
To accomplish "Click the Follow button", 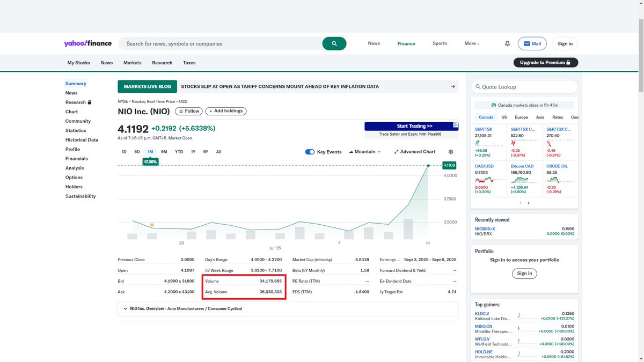I will (x=188, y=111).
